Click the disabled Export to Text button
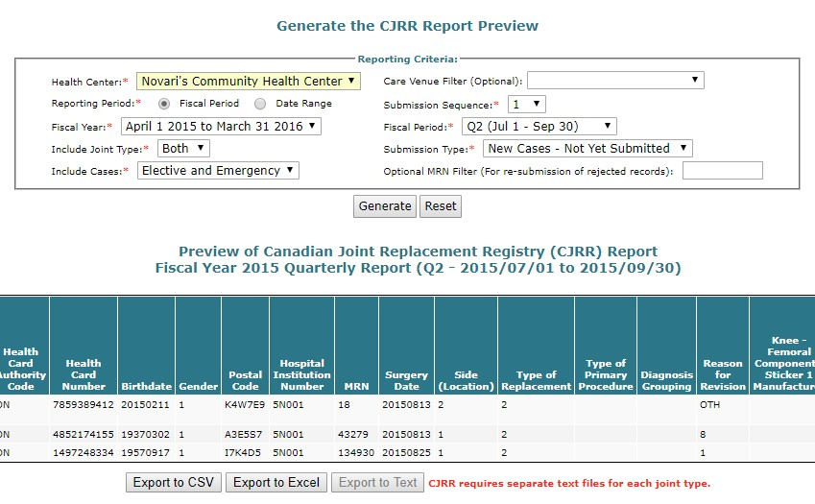Image resolution: width=815 pixels, height=504 pixels. 378,483
